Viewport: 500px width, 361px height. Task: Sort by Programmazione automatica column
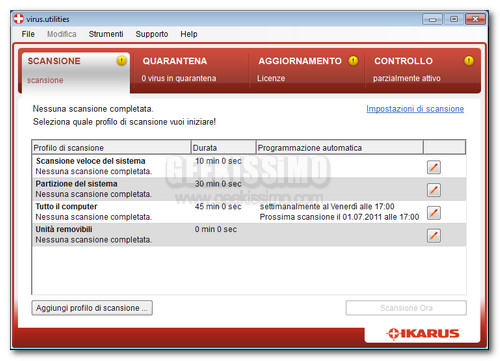click(x=340, y=147)
